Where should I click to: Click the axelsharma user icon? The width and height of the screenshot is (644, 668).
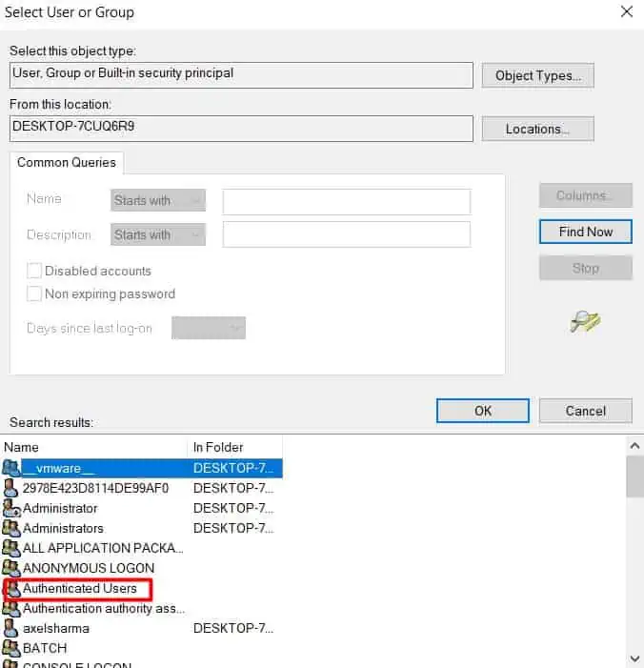[10, 629]
